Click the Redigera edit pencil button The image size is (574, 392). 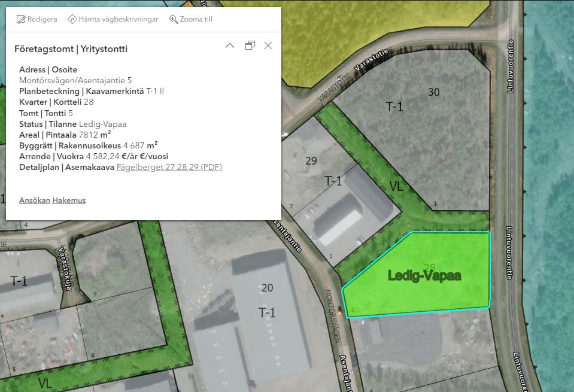coord(37,19)
